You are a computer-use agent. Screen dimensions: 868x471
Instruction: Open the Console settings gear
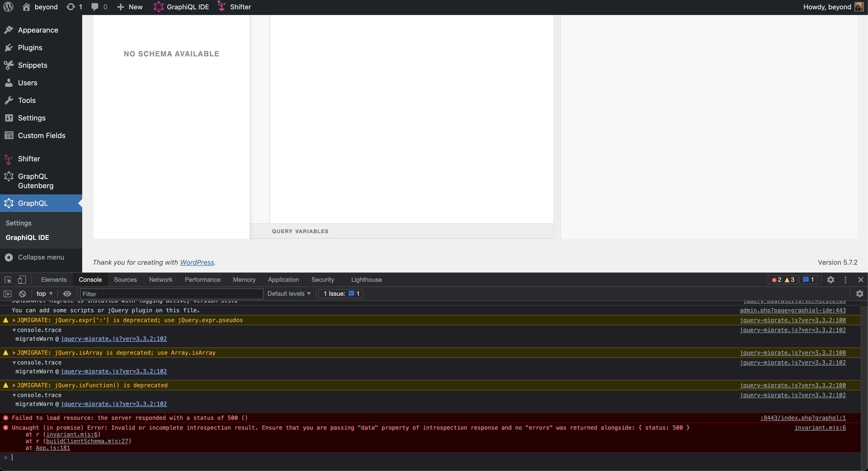(x=859, y=293)
